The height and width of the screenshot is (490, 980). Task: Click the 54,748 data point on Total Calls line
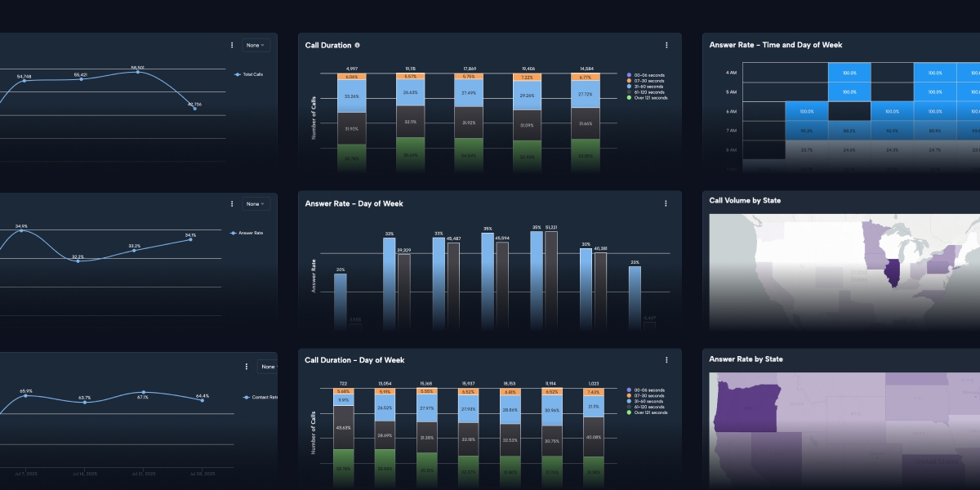(x=24, y=81)
